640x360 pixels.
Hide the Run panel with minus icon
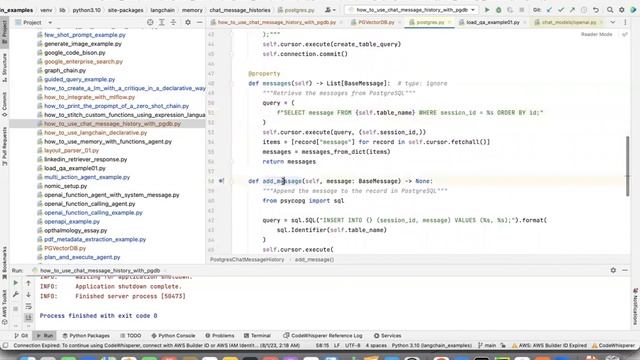click(x=625, y=270)
